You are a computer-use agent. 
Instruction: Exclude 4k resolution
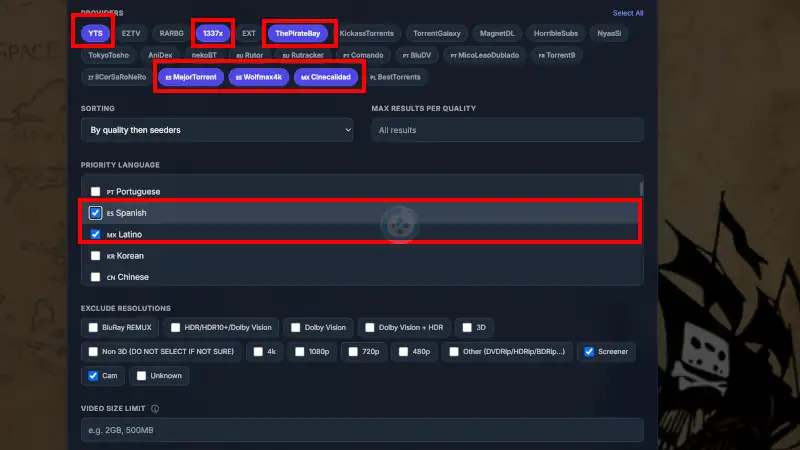point(258,352)
